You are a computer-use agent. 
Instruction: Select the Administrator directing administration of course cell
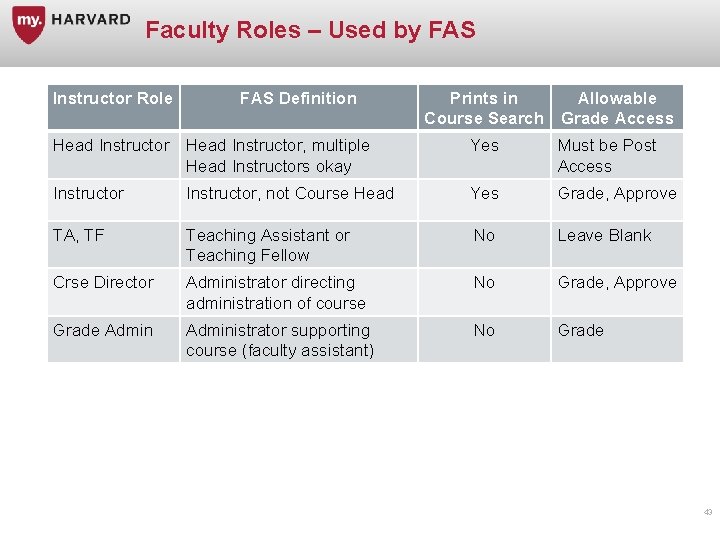(x=276, y=293)
